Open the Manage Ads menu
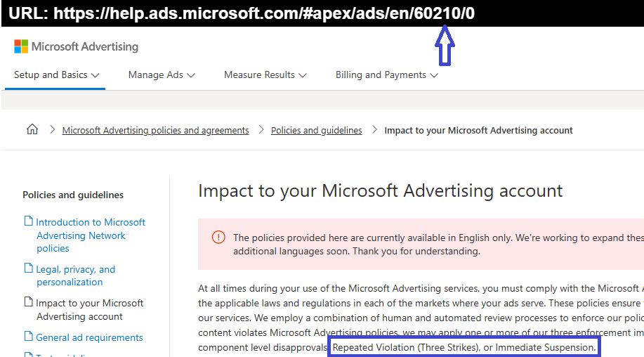The width and height of the screenshot is (644, 357). click(162, 74)
